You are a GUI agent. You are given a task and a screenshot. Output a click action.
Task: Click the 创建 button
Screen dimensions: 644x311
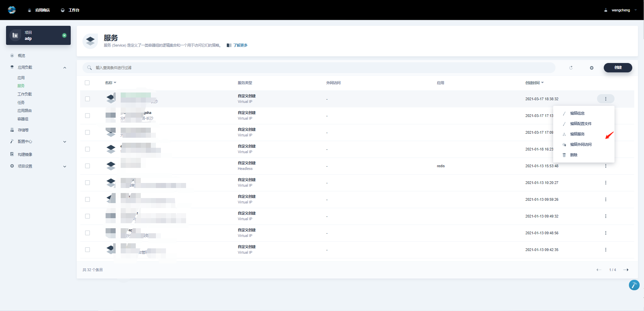618,68
